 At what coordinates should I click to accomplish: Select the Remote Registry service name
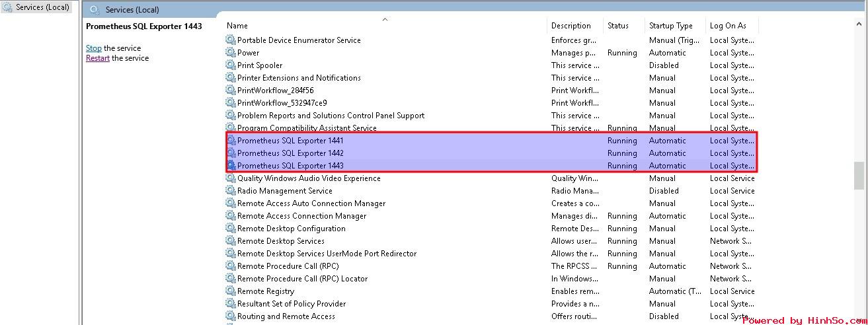[266, 291]
